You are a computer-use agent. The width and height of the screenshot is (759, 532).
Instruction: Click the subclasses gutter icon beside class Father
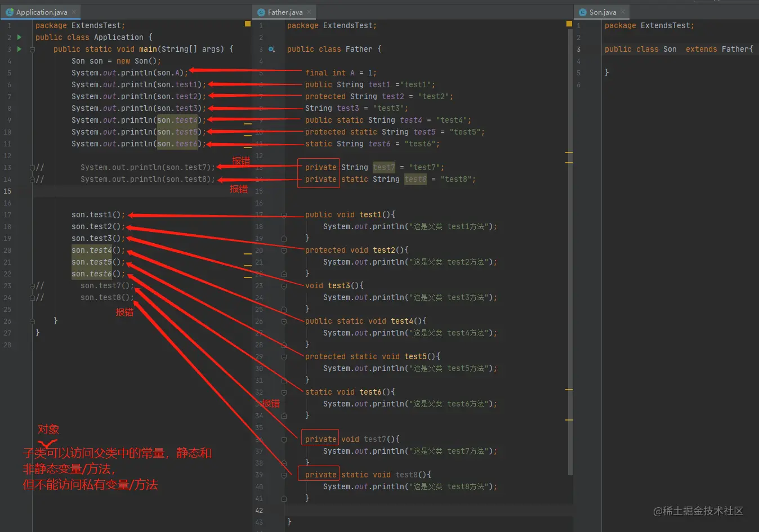click(271, 49)
